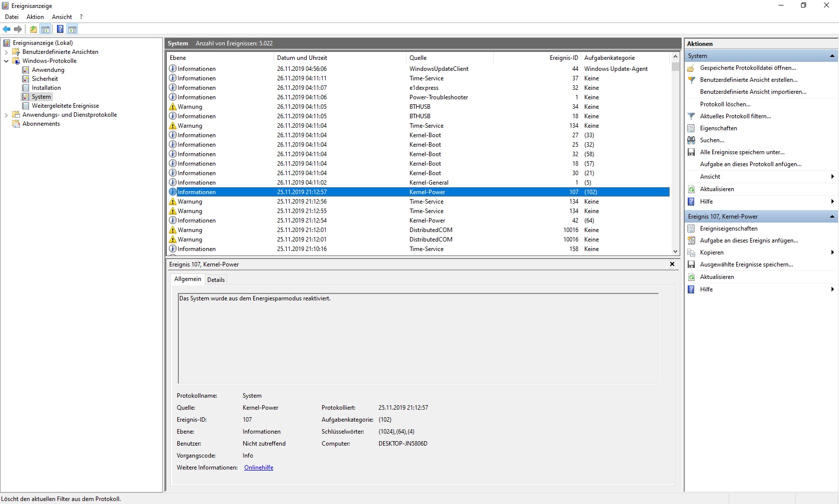Viewport: 839px width, 504px height.
Task: Click the filter icon for Aktuelles Protokoll filtern
Action: point(691,117)
